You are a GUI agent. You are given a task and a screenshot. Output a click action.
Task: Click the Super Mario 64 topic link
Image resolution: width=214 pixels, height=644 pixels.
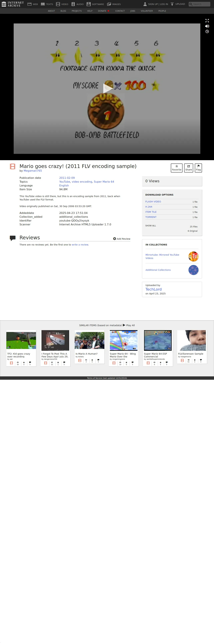click(x=104, y=182)
